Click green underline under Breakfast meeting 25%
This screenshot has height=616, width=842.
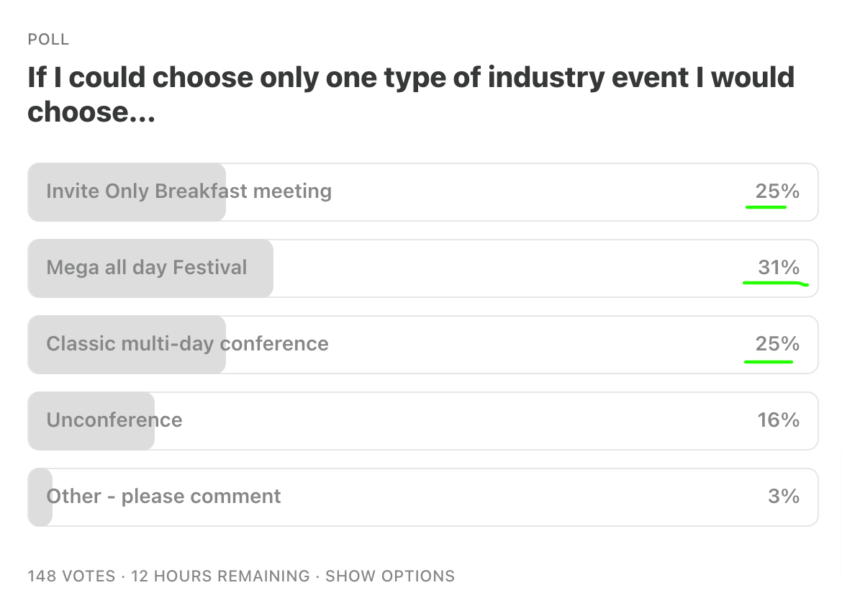point(766,207)
